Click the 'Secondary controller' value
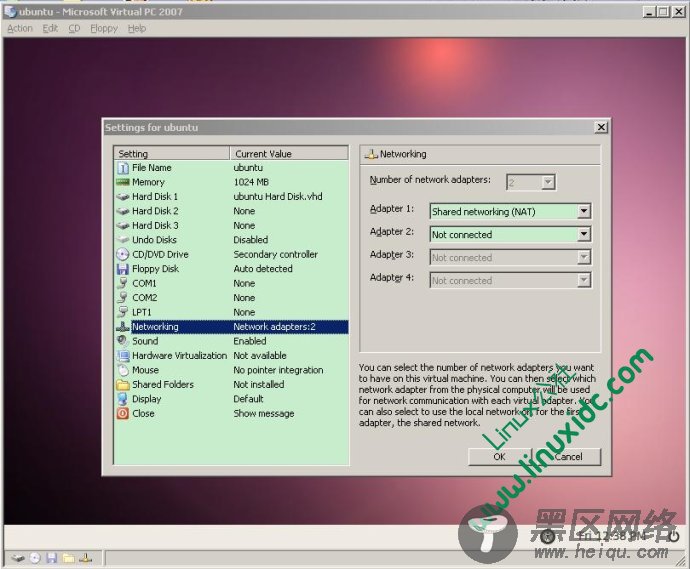The width and height of the screenshot is (690, 569). click(275, 254)
